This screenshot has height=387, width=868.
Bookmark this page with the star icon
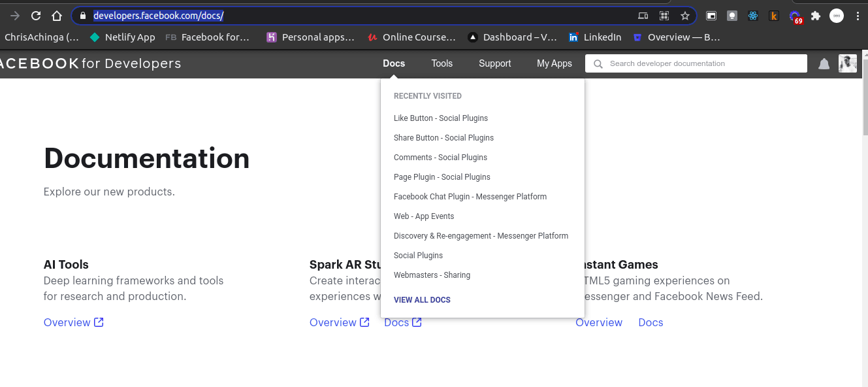pos(685,16)
